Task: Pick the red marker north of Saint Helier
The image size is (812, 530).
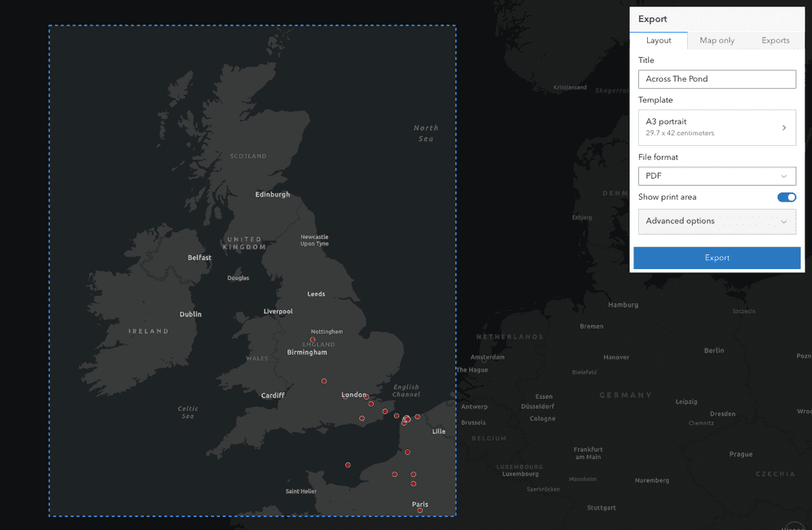Action: [x=348, y=465]
